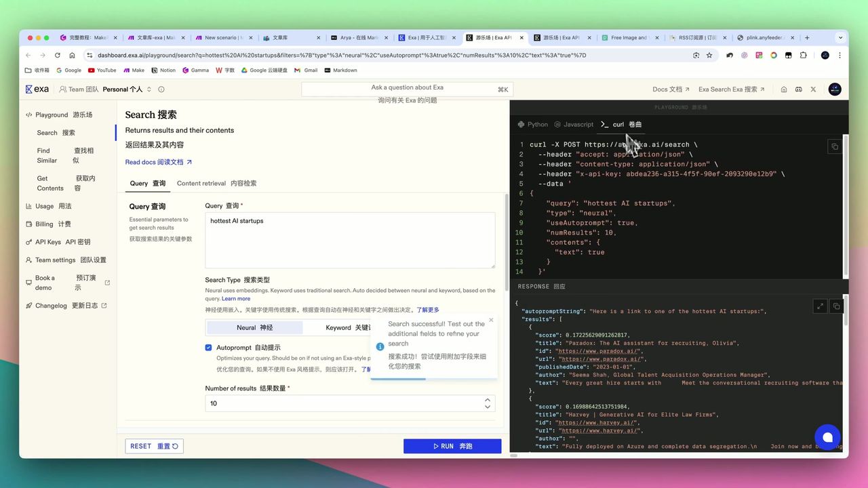Select the Python code tab

532,125
